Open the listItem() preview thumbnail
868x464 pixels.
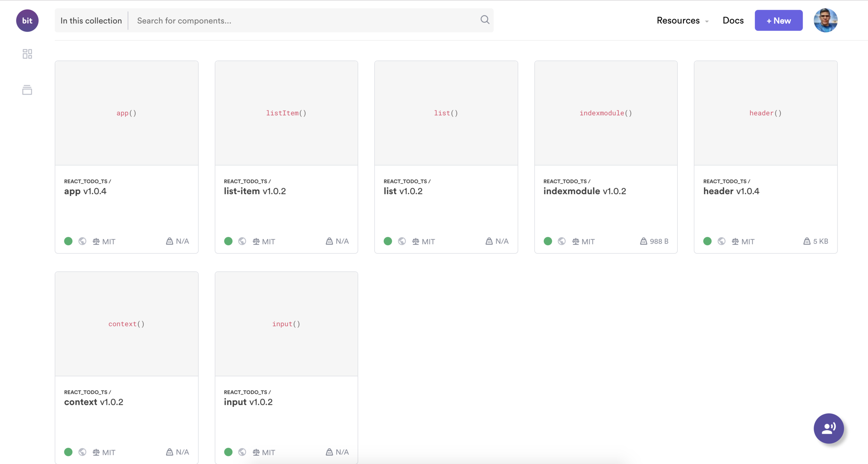pos(286,113)
